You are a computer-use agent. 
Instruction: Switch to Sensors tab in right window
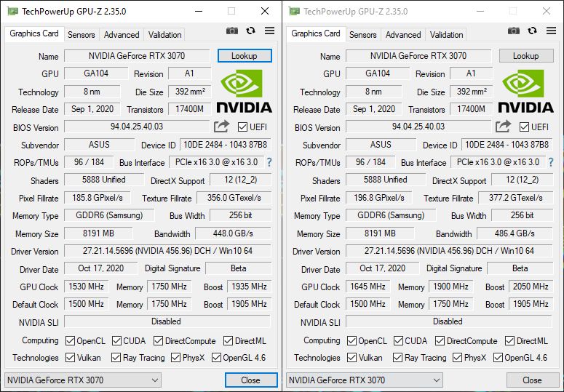[363, 35]
